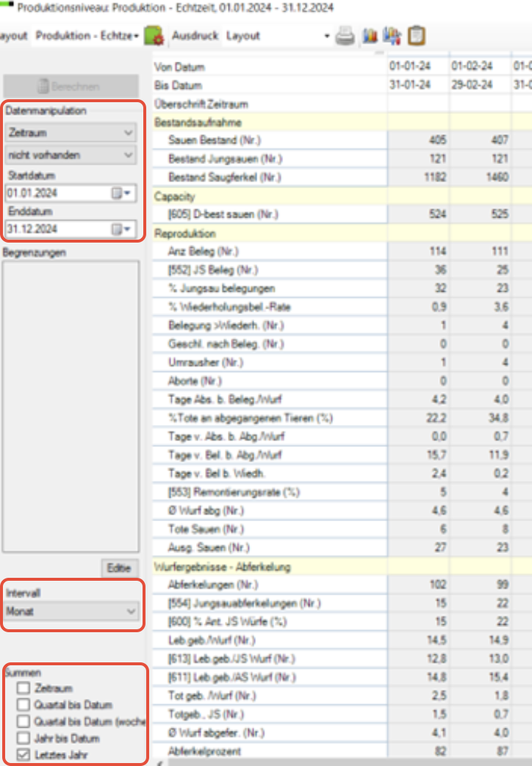The height and width of the screenshot is (766, 532).
Task: Select '[553] Remontierungsrate (%)' row
Action: 270,492
